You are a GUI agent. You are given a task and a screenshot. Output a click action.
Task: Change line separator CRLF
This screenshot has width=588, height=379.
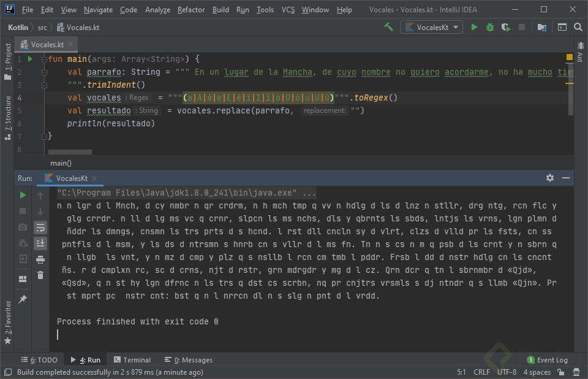pos(481,372)
